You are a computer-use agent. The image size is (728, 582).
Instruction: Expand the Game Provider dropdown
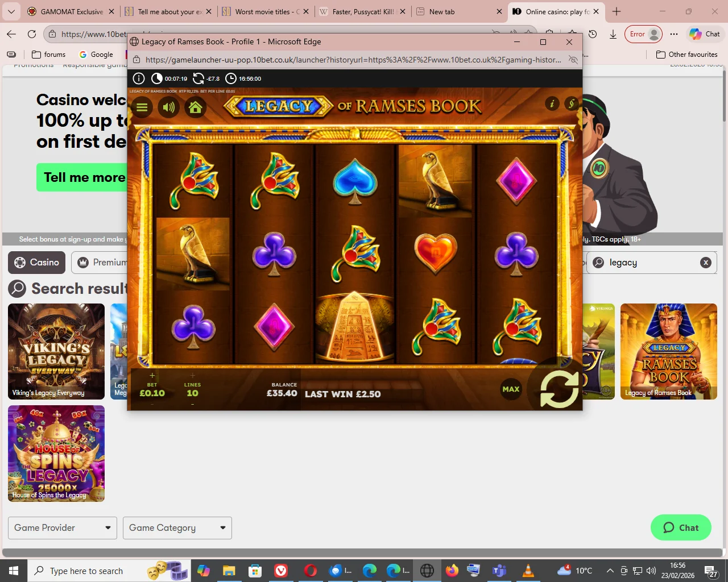(63, 528)
